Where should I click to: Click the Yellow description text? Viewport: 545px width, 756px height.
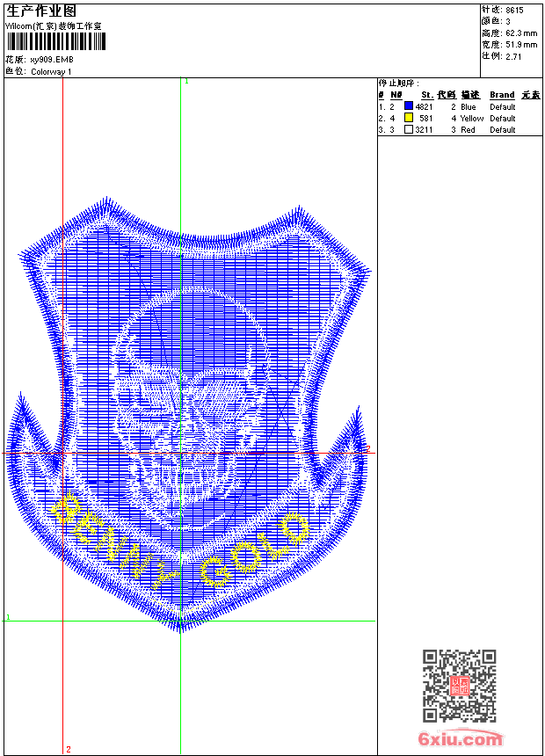tap(472, 119)
